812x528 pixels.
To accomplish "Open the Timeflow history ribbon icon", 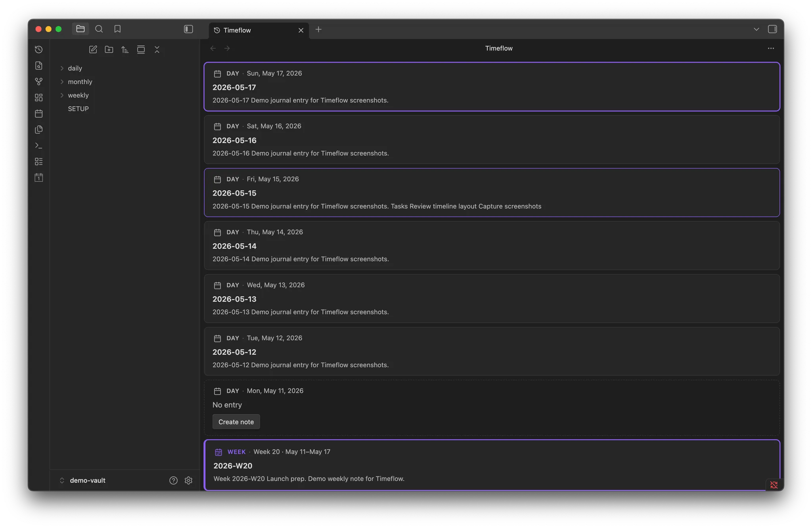I will pos(39,50).
